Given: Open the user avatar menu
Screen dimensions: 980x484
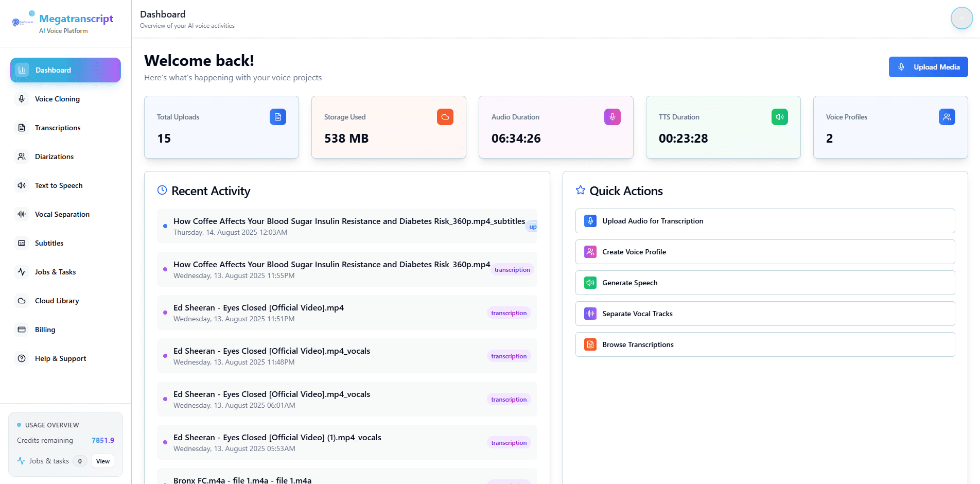Looking at the screenshot, I should (x=961, y=19).
